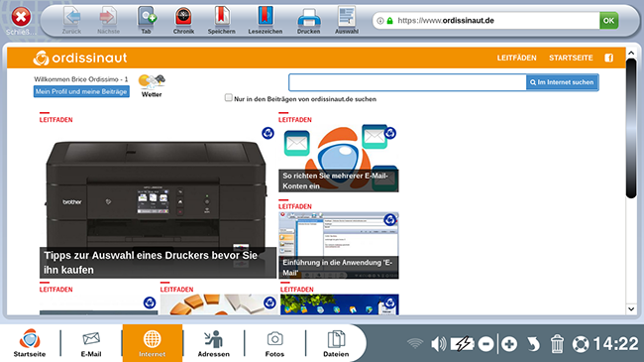Add a new Tab
The width and height of the screenshot is (644, 362).
[147, 20]
